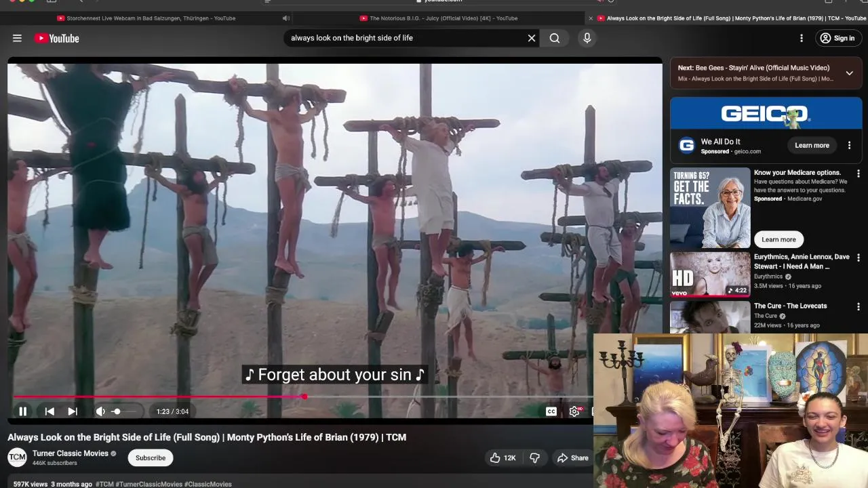Click the Eurythmics channel name
Image resolution: width=868 pixels, height=488 pixels.
768,277
